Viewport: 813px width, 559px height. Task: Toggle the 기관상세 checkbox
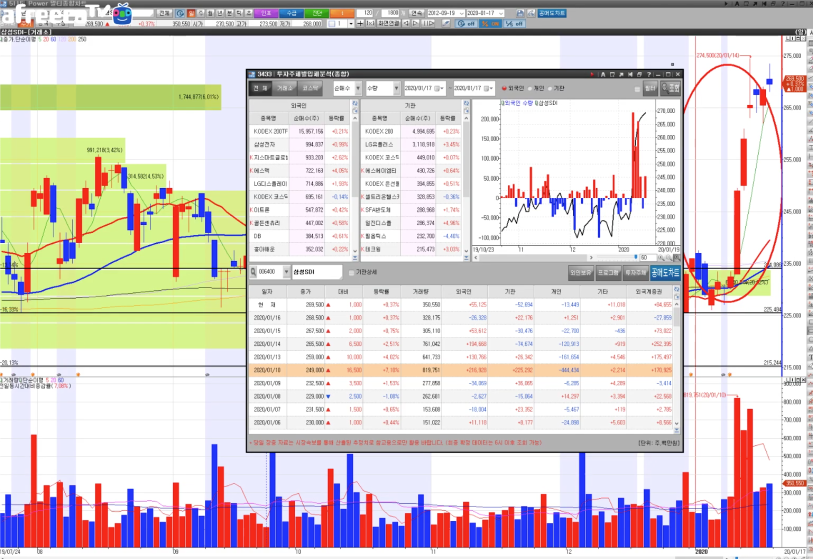click(x=352, y=272)
